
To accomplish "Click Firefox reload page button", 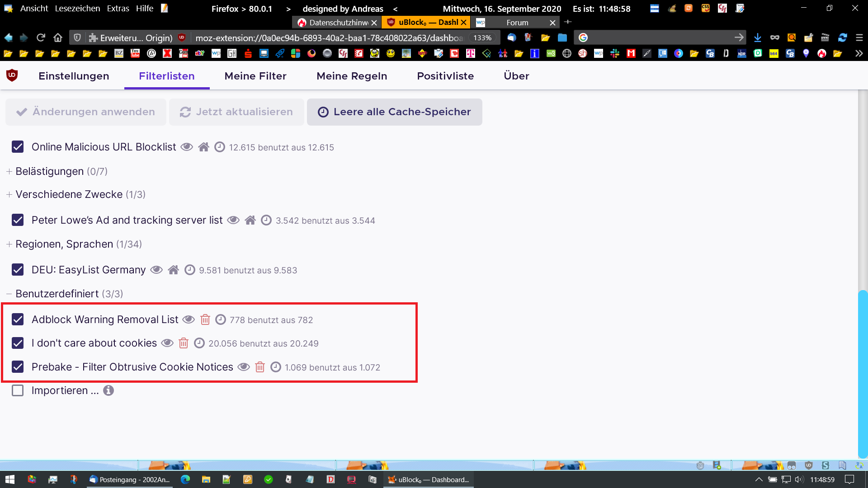I will (41, 38).
